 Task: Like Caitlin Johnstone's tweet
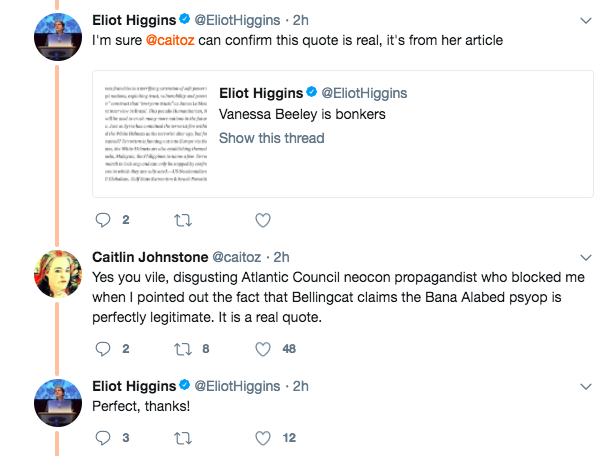[x=263, y=349]
